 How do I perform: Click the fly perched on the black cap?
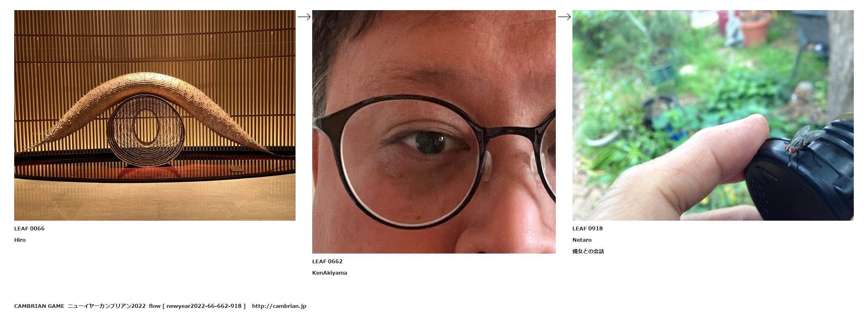pos(801,143)
